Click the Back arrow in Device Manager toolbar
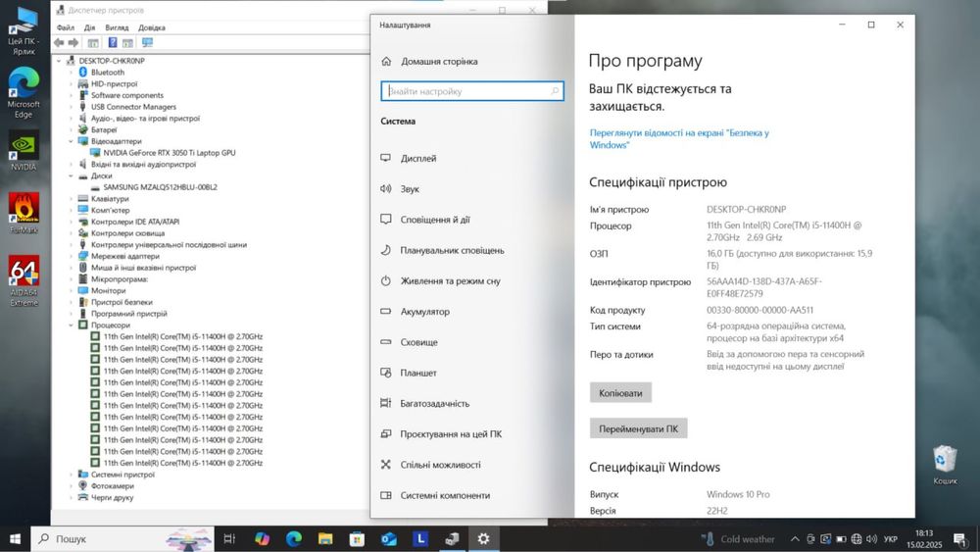The width and height of the screenshot is (980, 552). [59, 42]
